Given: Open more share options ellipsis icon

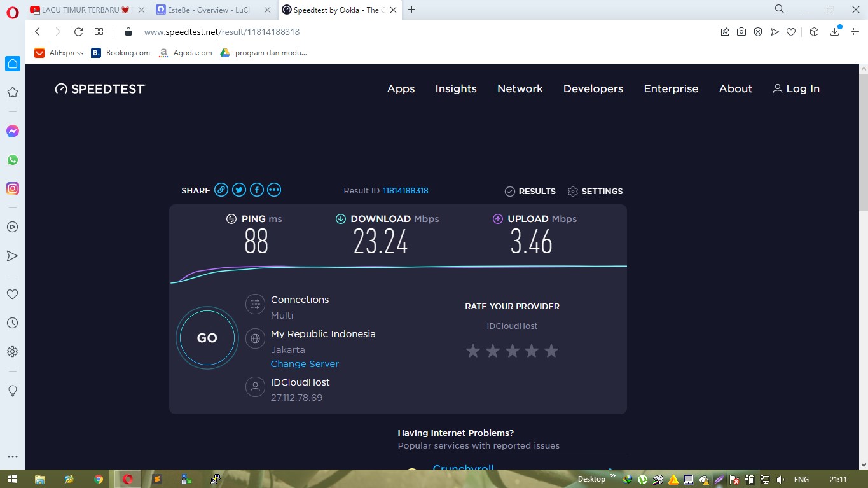Looking at the screenshot, I should pos(274,190).
